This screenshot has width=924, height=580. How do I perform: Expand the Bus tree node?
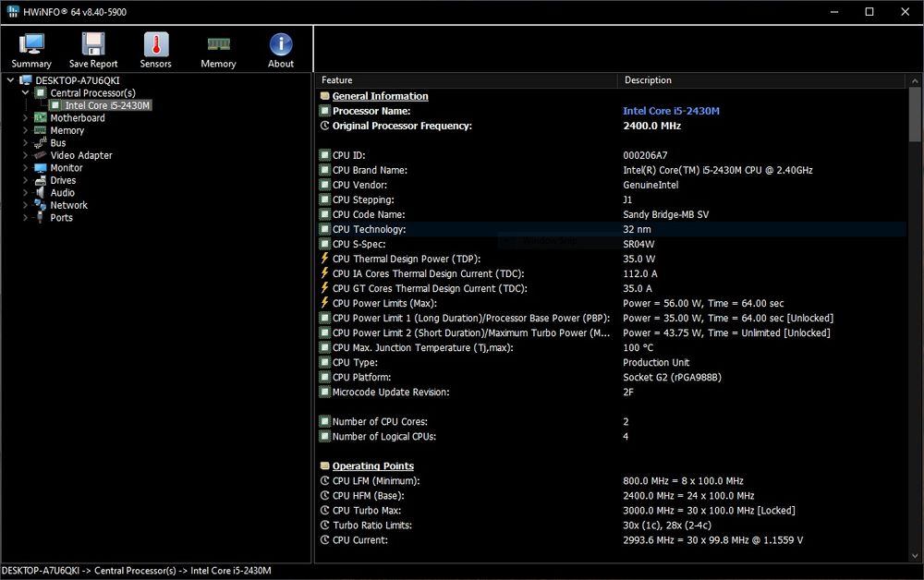pyautogui.click(x=25, y=142)
